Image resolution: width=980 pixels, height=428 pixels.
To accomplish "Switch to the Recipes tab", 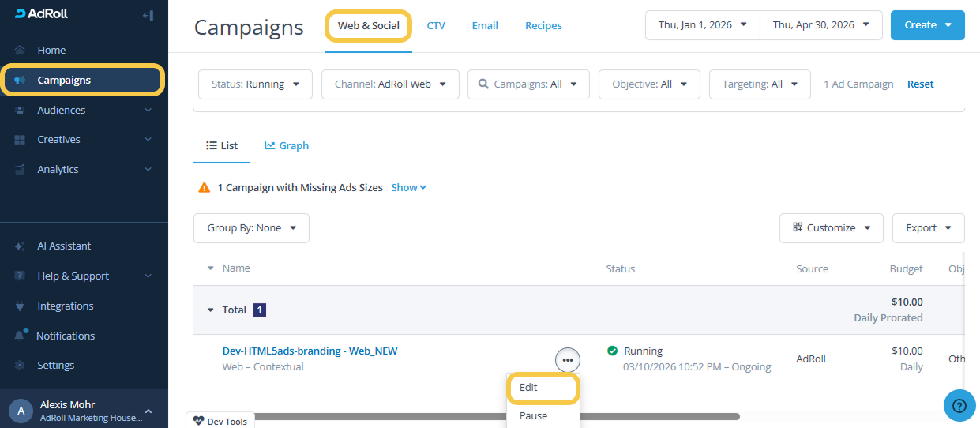I will click(543, 26).
